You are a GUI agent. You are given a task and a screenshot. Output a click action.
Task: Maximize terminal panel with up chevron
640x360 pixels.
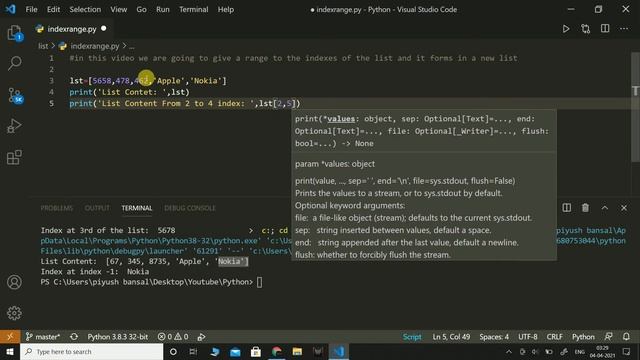click(x=604, y=208)
